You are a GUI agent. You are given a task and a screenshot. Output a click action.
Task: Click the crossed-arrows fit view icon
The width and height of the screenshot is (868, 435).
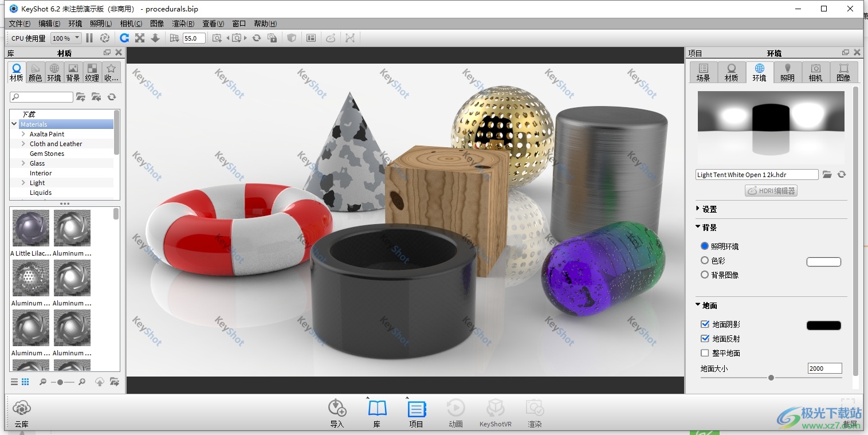(x=140, y=38)
